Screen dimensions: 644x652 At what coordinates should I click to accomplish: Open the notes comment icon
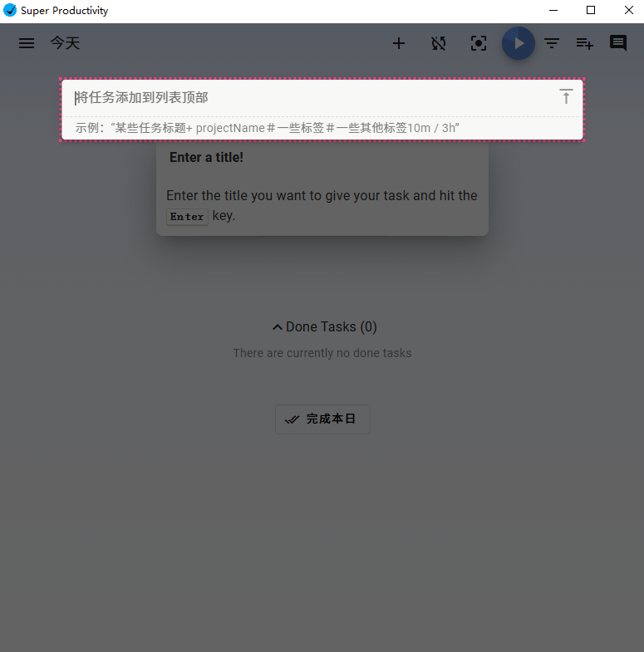[x=618, y=43]
